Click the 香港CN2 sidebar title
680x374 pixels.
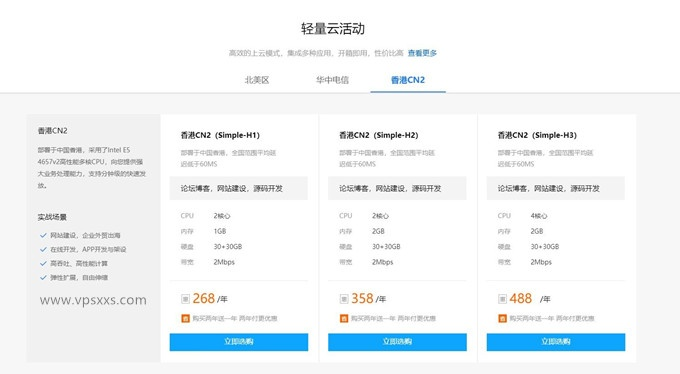coord(52,131)
